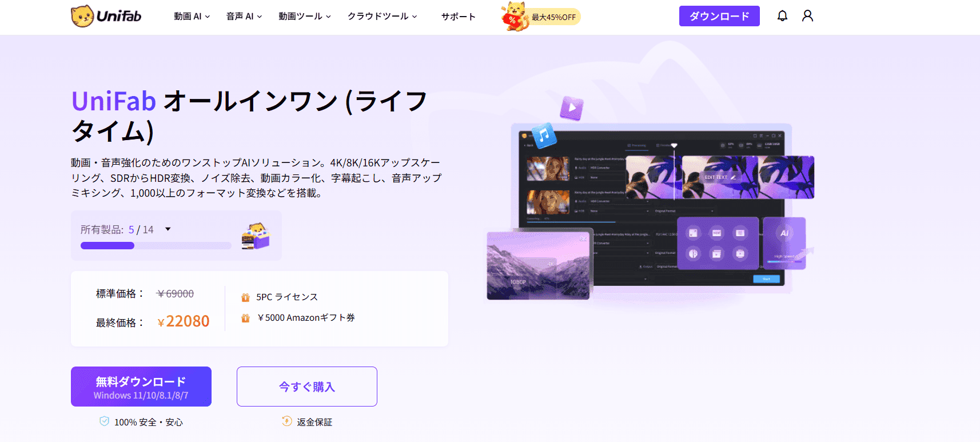Click the blue music note icon
Screen dimensions: 980x442
click(x=544, y=136)
